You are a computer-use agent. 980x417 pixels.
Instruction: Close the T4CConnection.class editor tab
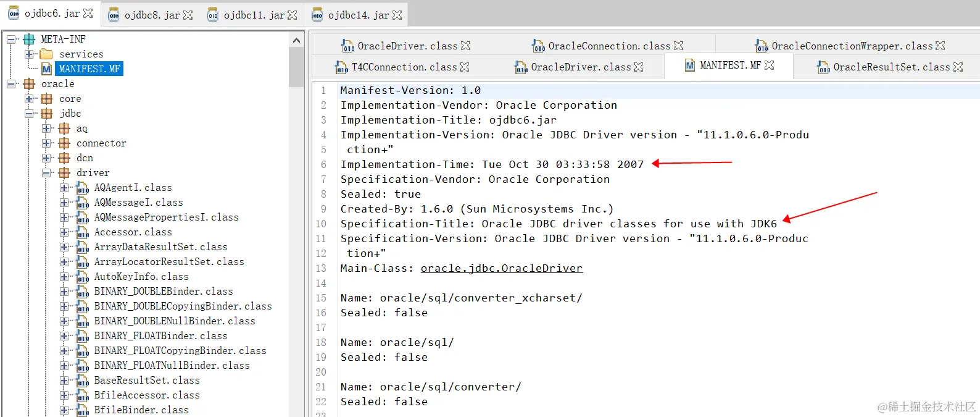click(x=465, y=67)
